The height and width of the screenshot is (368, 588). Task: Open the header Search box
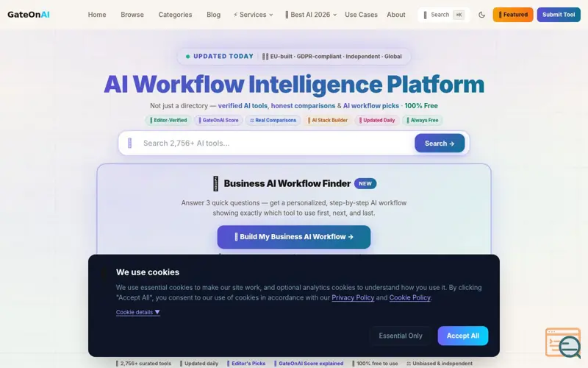pyautogui.click(x=444, y=15)
